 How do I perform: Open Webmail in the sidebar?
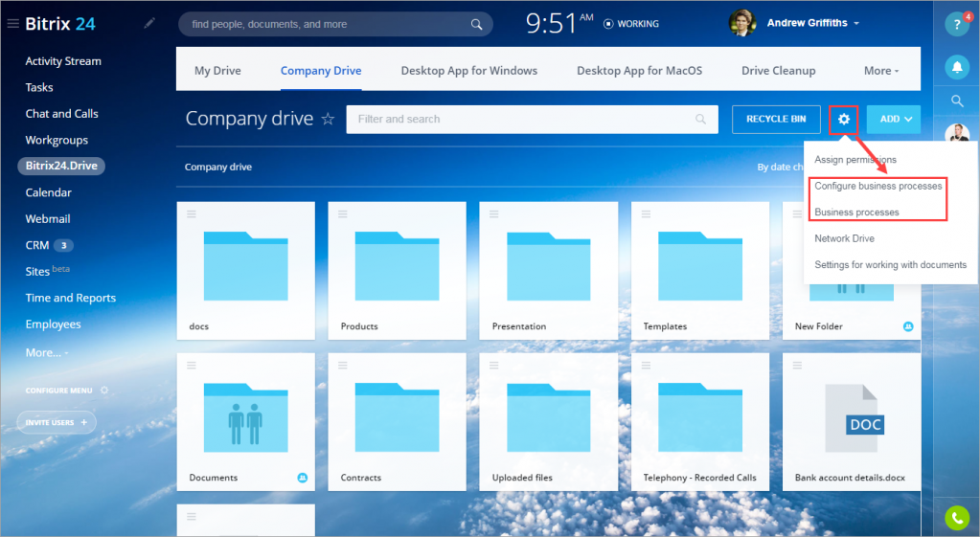coord(48,218)
